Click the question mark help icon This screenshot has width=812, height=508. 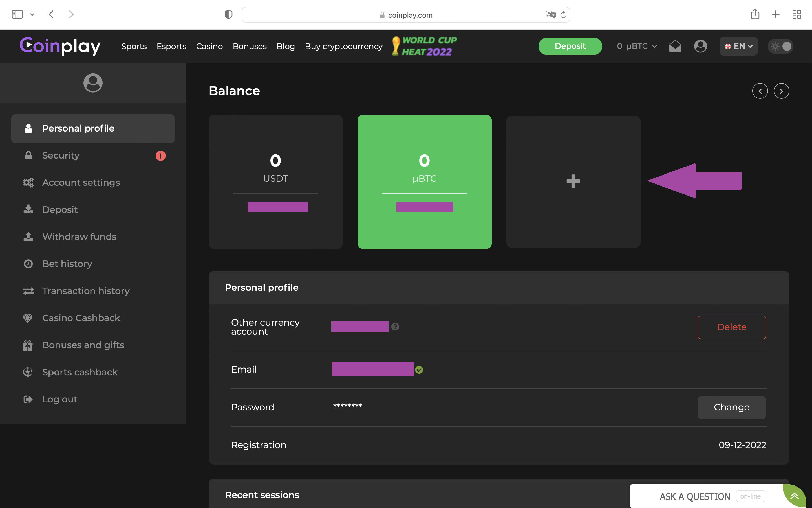[395, 327]
